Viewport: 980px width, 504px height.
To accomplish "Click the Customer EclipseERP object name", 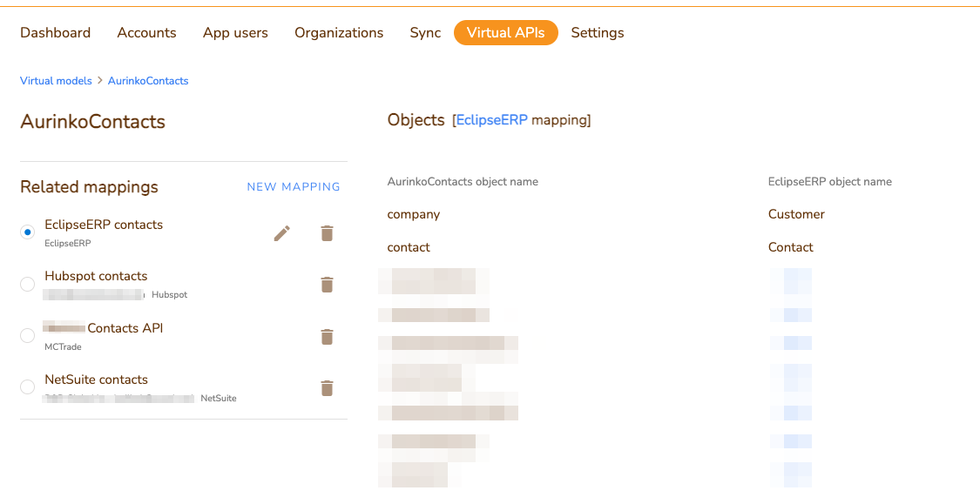I will (x=796, y=214).
